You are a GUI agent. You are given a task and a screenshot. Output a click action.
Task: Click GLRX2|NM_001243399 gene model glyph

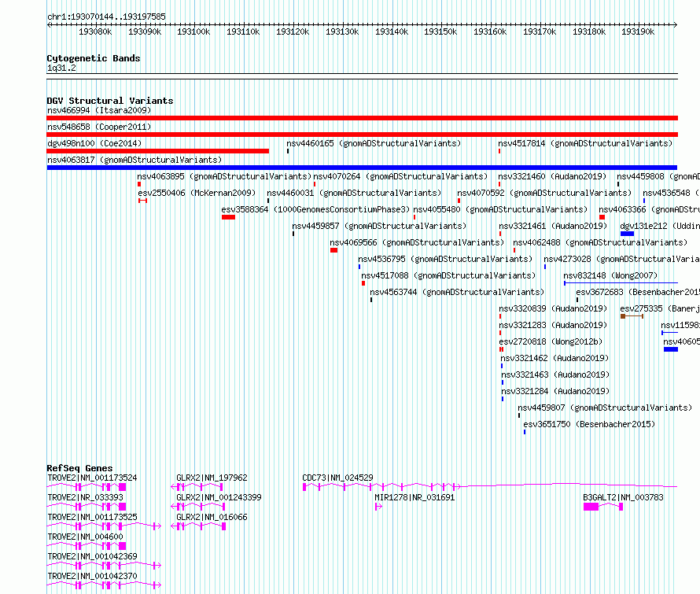coord(197,507)
